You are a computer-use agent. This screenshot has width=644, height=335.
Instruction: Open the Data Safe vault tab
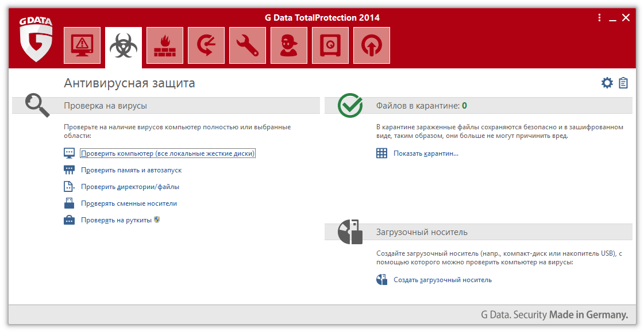[330, 45]
